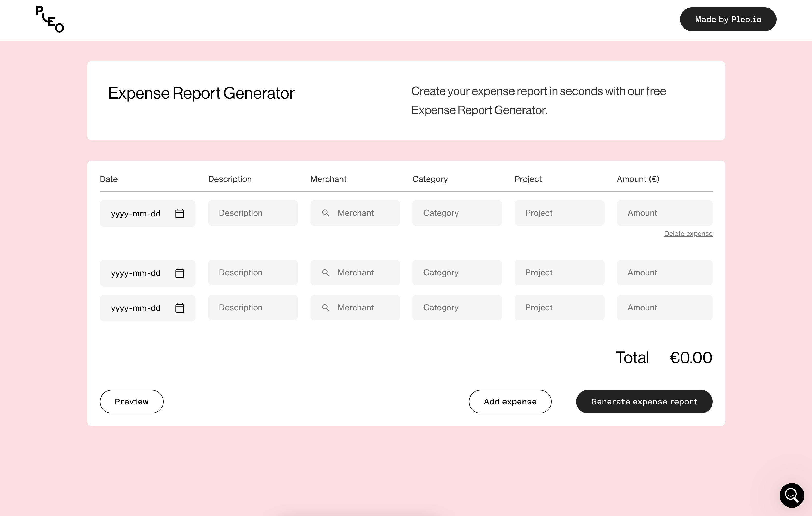Click the Project column header
Image resolution: width=812 pixels, height=516 pixels.
pyautogui.click(x=528, y=179)
